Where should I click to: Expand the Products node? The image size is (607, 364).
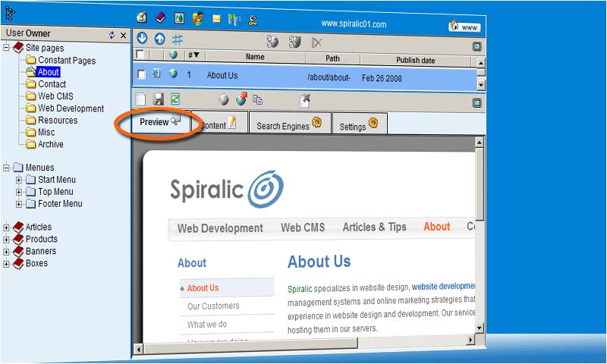point(6,240)
